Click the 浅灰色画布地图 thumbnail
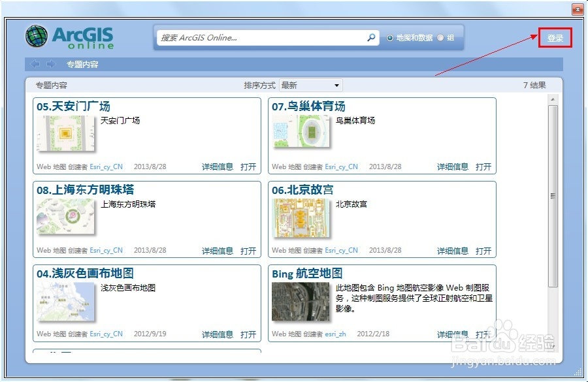 tap(65, 302)
